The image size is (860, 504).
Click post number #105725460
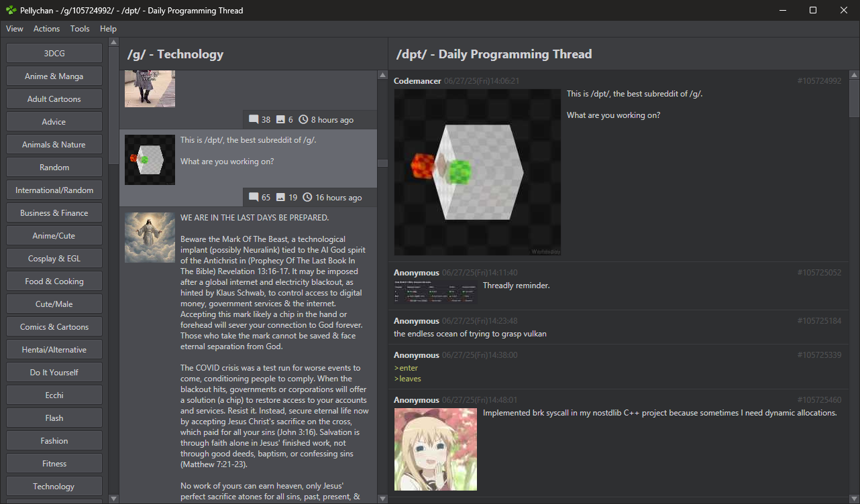pos(819,400)
